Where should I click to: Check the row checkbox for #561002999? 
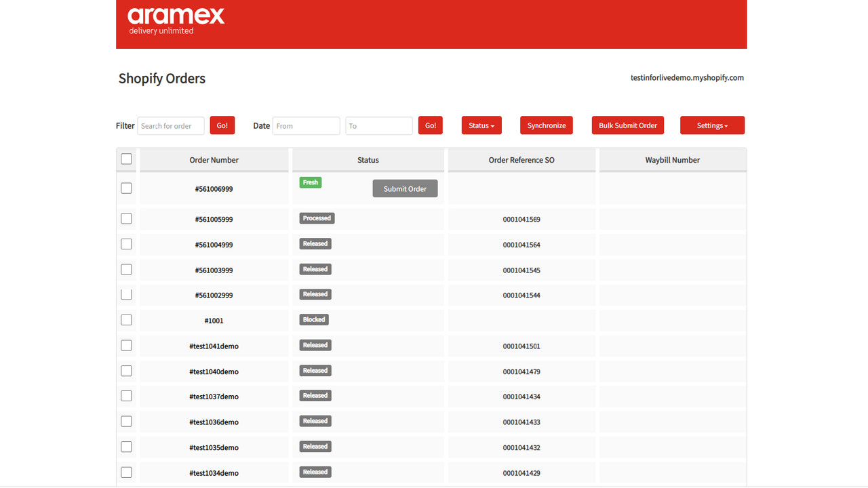[126, 294]
